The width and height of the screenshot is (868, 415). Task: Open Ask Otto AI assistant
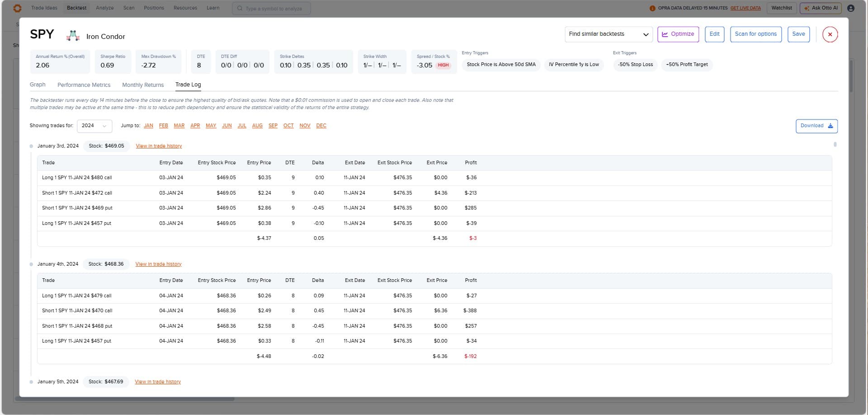coord(820,8)
